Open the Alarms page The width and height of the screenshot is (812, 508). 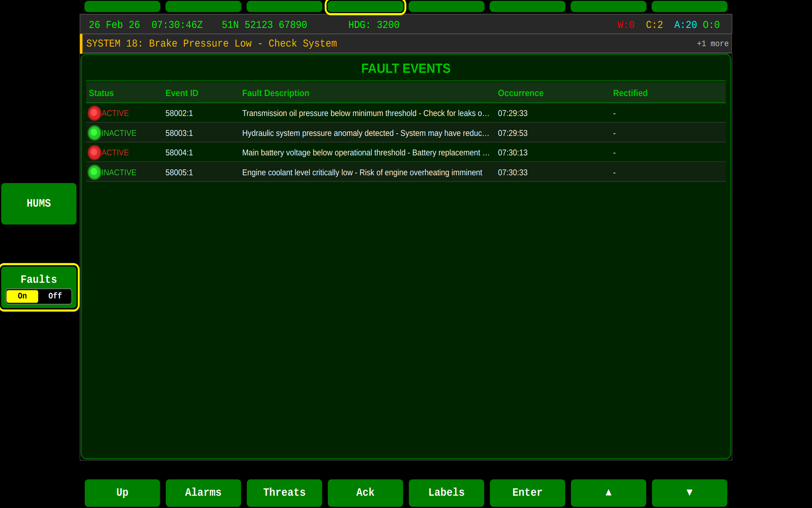pos(203,492)
